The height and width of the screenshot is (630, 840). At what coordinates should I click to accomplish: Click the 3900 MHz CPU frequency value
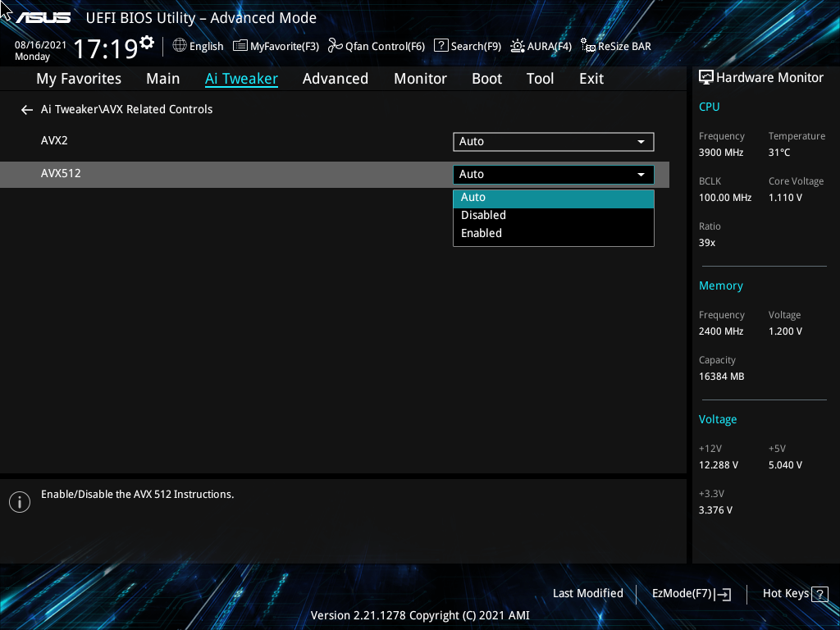[720, 153]
